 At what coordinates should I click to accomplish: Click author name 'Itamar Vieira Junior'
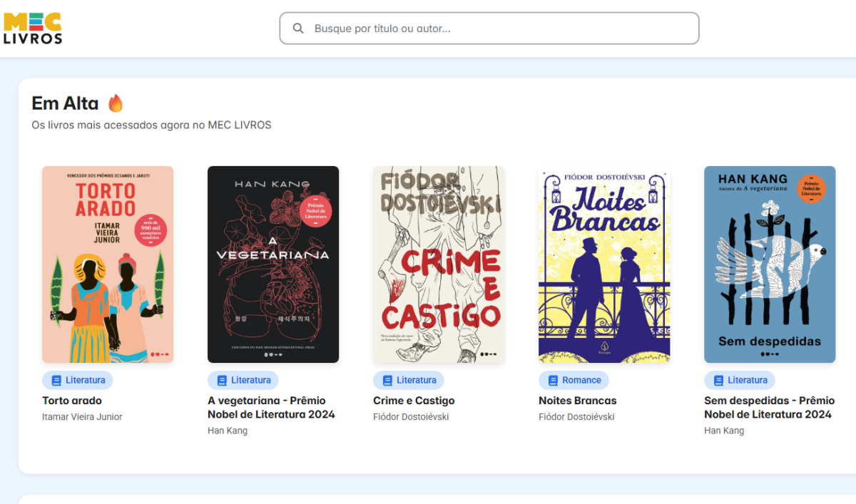[82, 417]
